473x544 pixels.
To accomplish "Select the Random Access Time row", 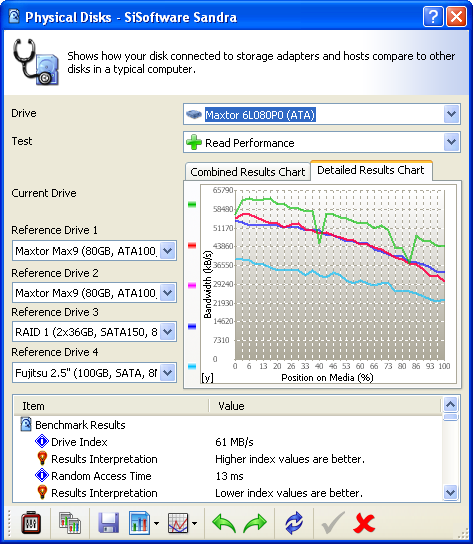I will (228, 476).
